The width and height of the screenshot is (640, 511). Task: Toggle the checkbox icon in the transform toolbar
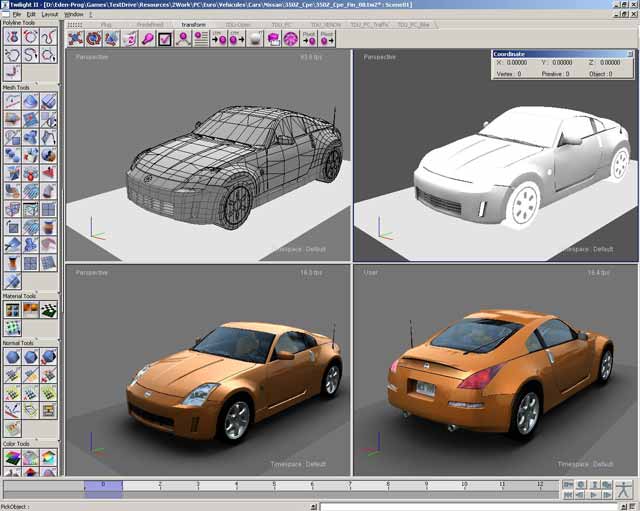165,39
